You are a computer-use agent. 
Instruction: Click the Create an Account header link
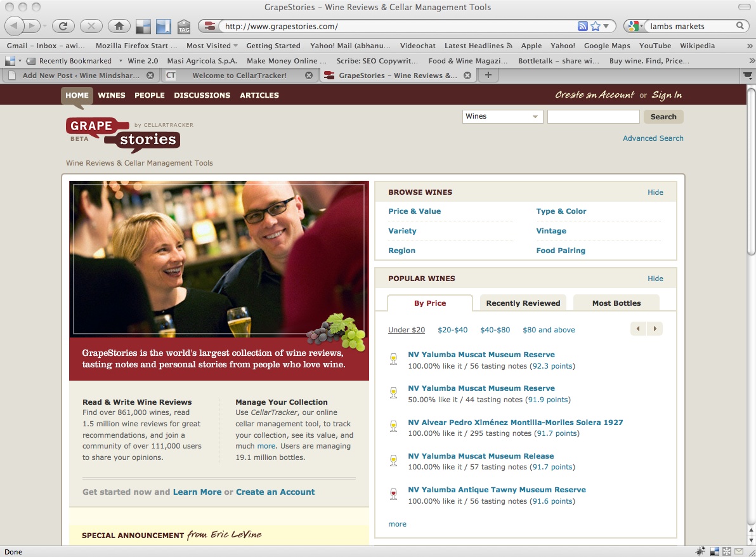point(594,95)
